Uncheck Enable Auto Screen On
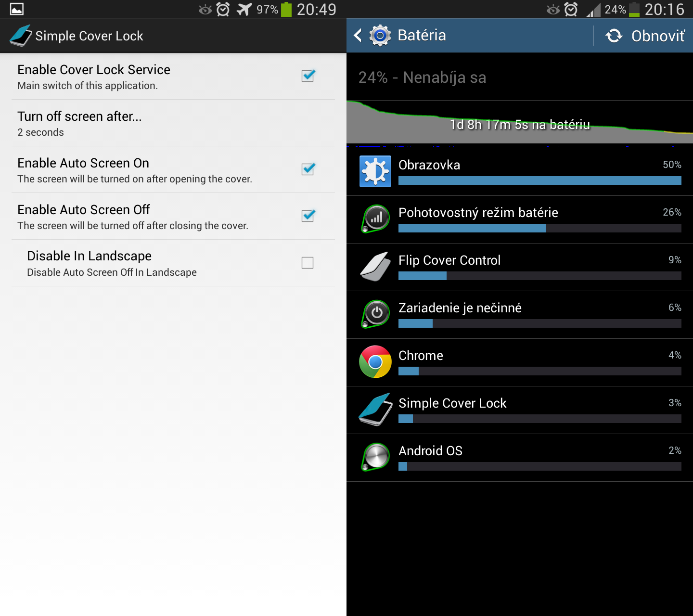 point(308,169)
